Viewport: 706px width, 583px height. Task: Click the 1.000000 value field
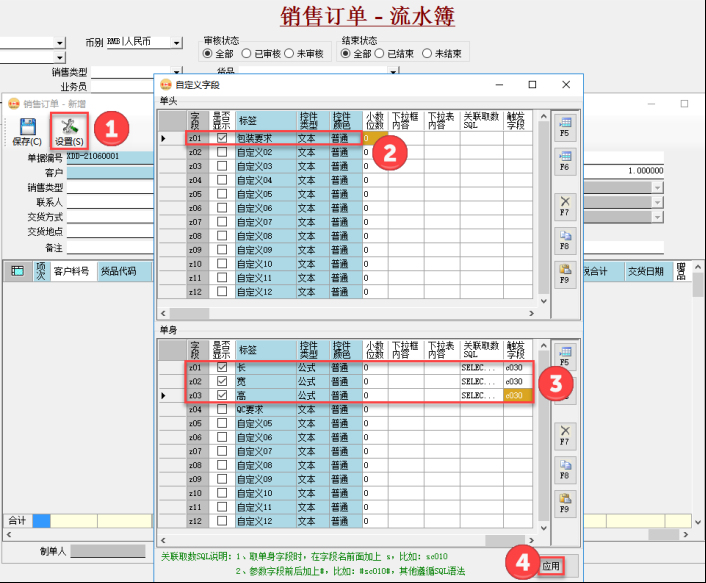624,171
